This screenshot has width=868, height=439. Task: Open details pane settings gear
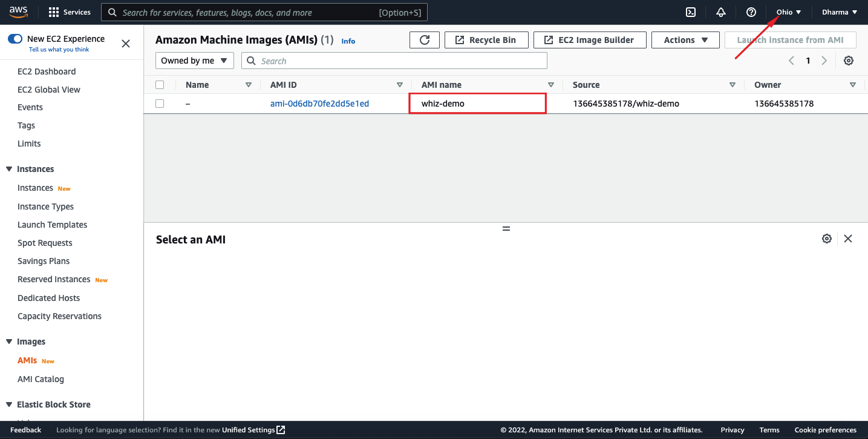click(x=827, y=239)
